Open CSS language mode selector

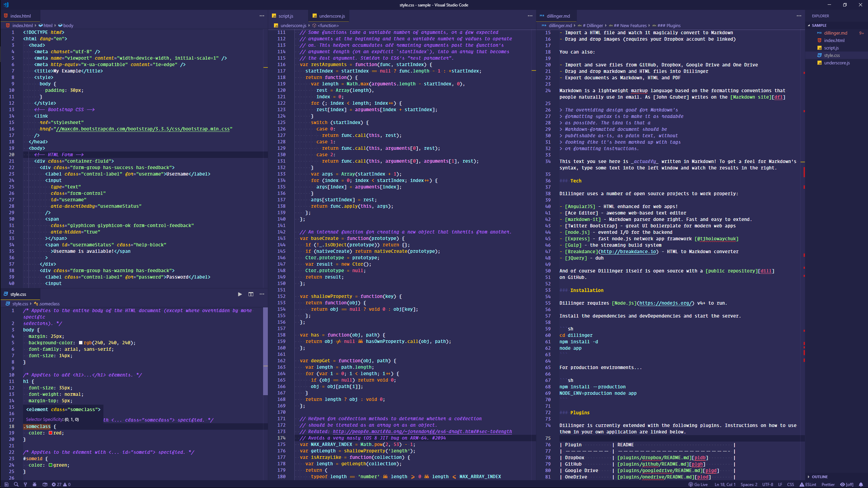[x=790, y=485]
